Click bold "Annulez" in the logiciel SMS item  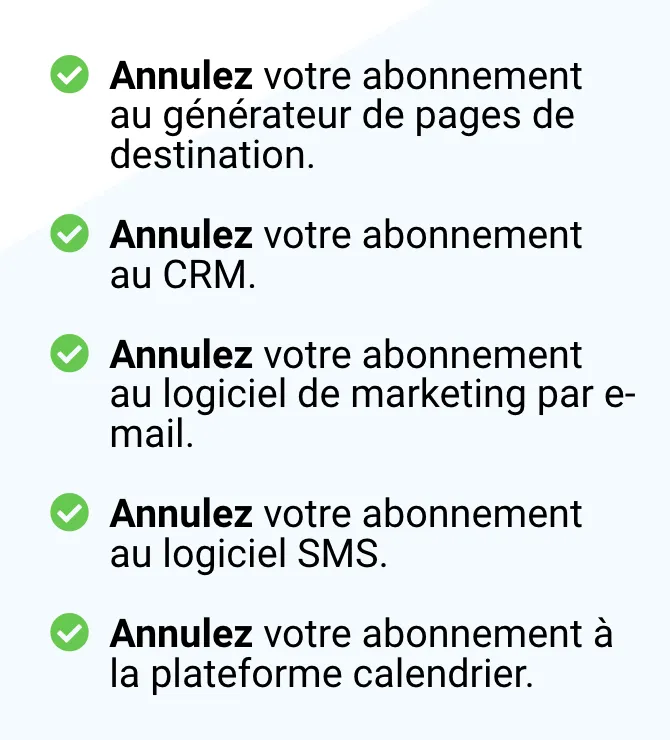(x=181, y=513)
